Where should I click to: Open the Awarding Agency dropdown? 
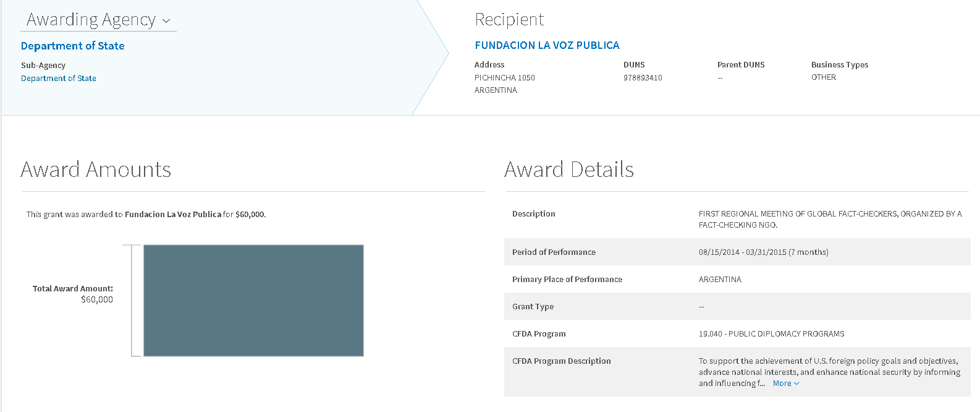point(99,20)
